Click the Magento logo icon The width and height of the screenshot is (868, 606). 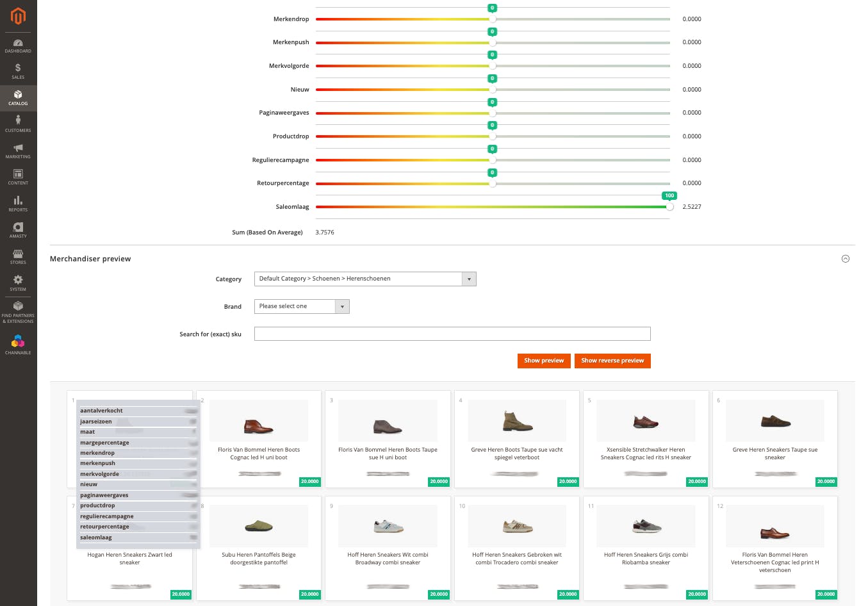click(x=18, y=15)
